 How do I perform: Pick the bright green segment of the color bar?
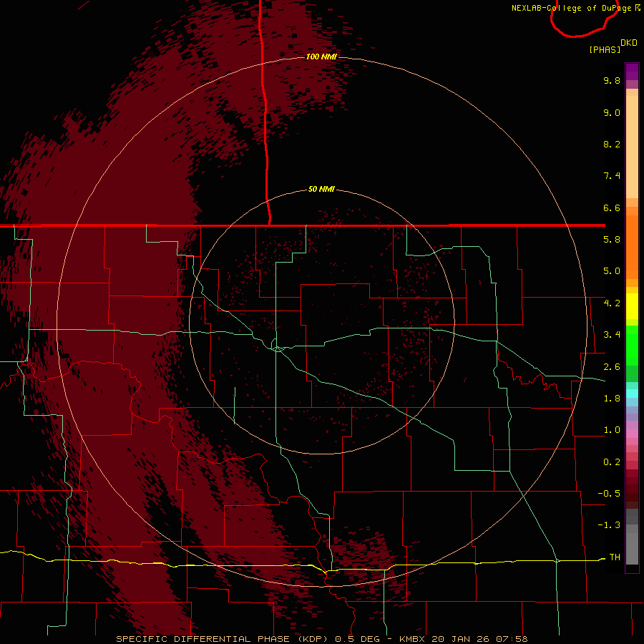(632, 345)
